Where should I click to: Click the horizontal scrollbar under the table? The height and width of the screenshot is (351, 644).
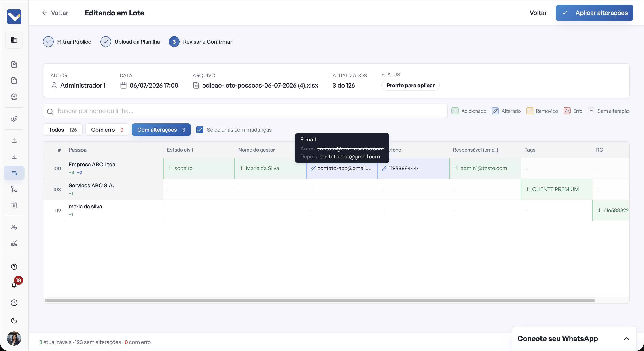[320, 300]
